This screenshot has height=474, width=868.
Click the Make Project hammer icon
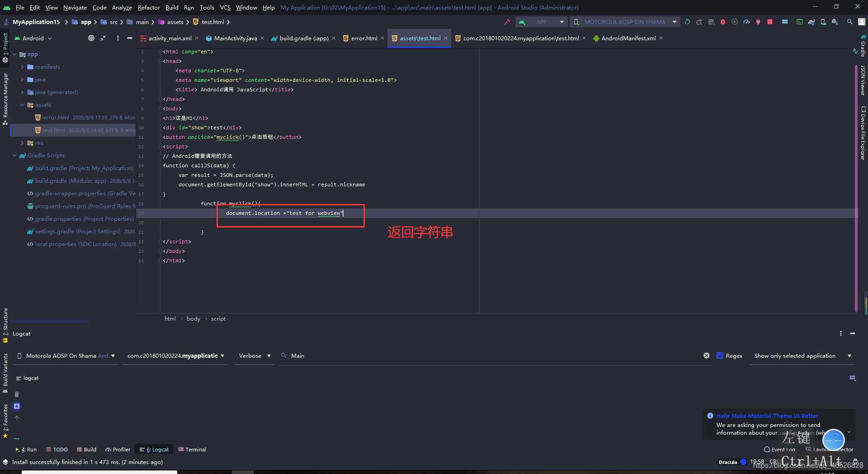(507, 22)
